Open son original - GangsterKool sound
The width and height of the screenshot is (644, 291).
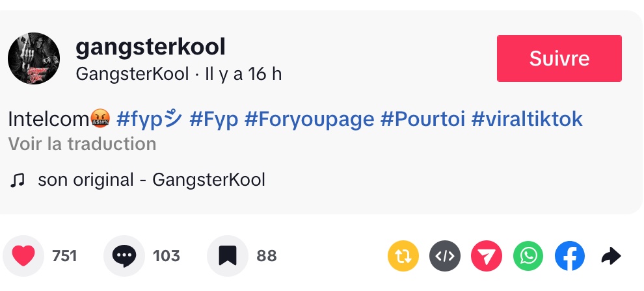[152, 180]
